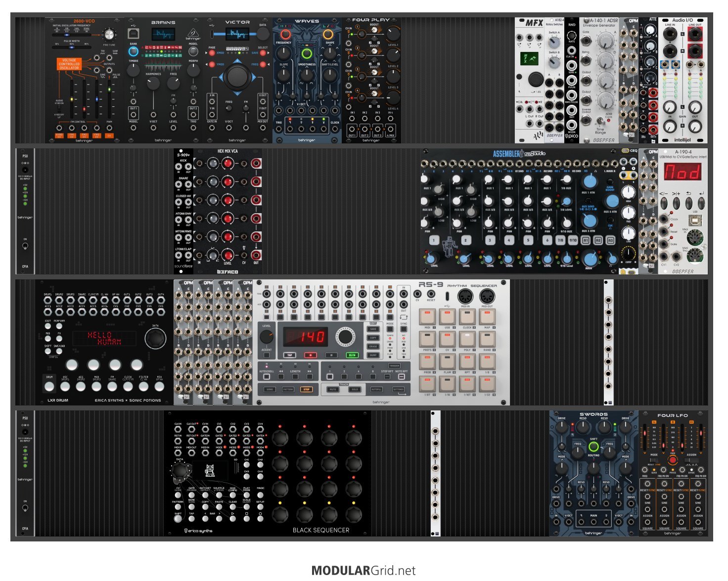Click the RS-9 SAVE button
This screenshot has height=581, width=728.
click(x=373, y=329)
